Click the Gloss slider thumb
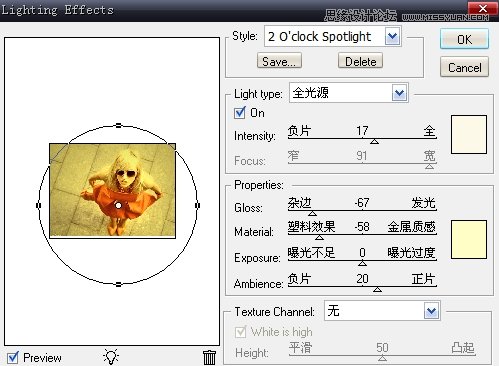The width and height of the screenshot is (499, 366). [x=312, y=213]
